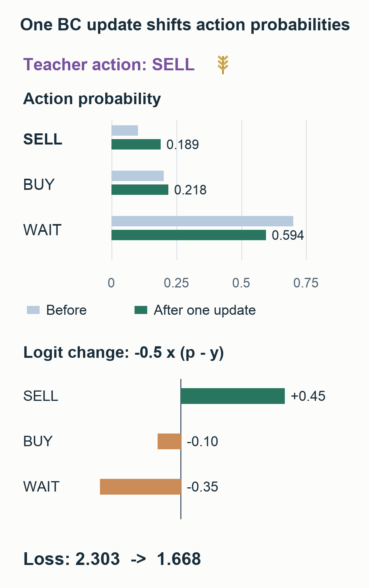This screenshot has width=369, height=588.
Task: Select the SELL before probability bar
Action: point(125,131)
